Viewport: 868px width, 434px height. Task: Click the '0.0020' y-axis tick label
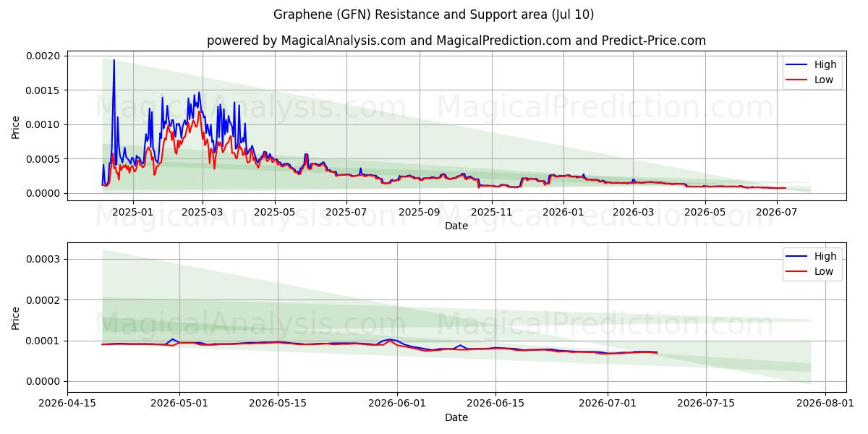tap(43, 56)
